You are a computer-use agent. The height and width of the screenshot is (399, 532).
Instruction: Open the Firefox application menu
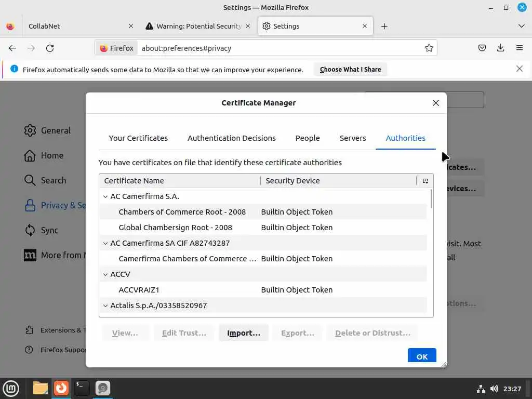(x=519, y=48)
